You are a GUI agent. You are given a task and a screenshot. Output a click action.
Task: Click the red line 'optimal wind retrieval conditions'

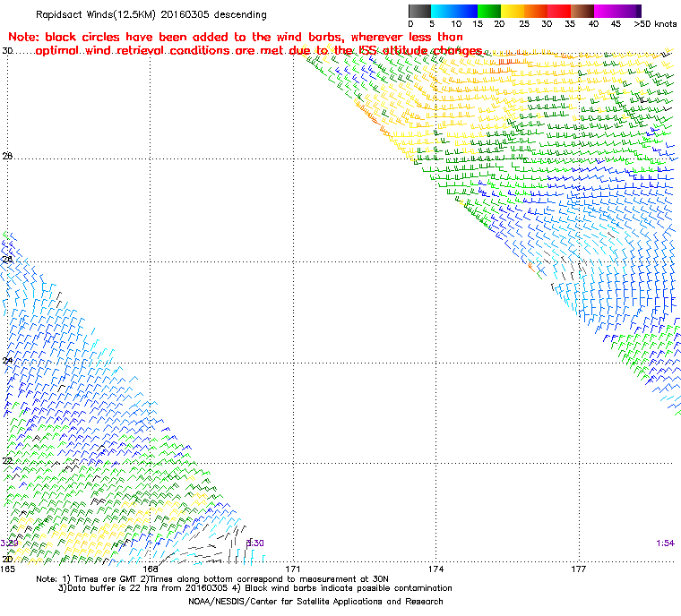259,51
